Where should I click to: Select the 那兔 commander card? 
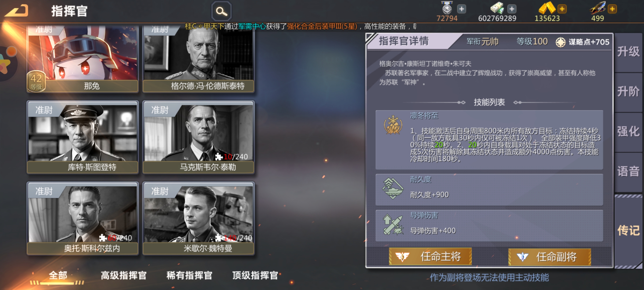(x=83, y=59)
